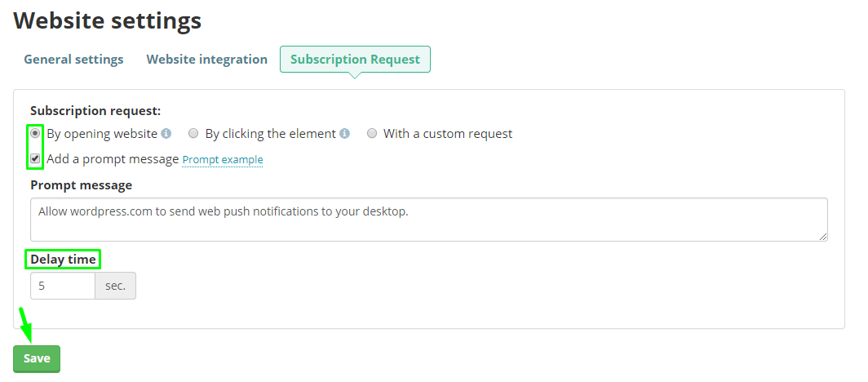This screenshot has height=382, width=868.
Task: Click the sec. unit addon
Action: (x=115, y=286)
